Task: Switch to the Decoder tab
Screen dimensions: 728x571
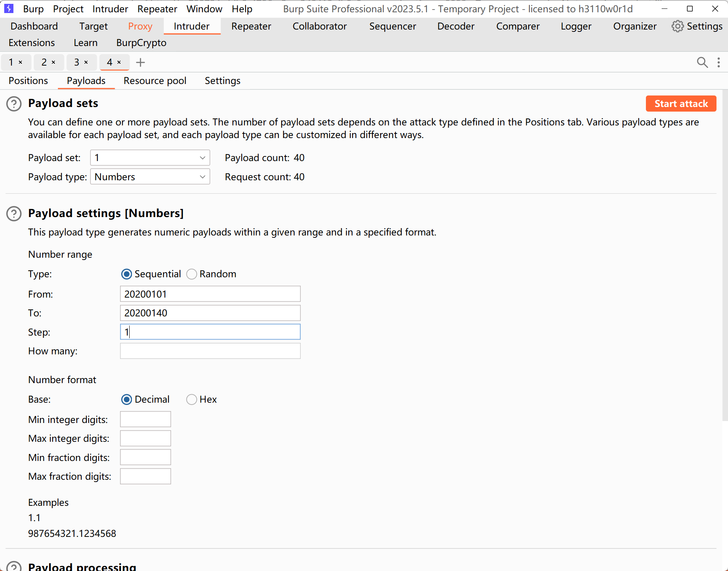Action: [x=456, y=26]
